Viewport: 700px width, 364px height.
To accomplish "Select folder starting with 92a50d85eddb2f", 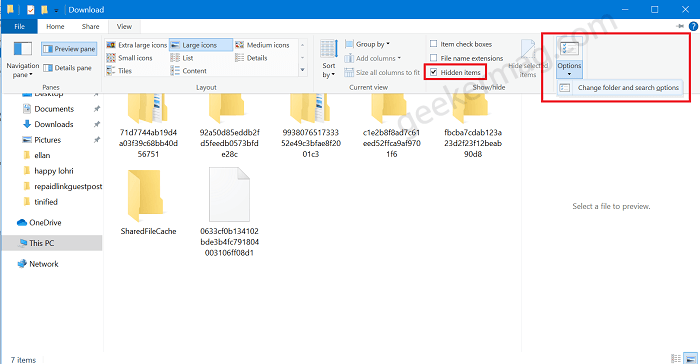I will [x=229, y=126].
